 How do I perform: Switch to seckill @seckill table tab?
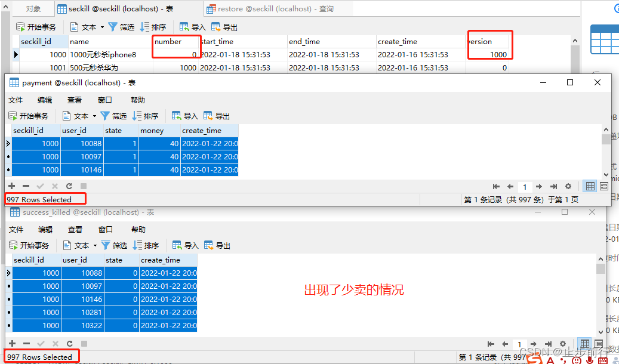pyautogui.click(x=115, y=9)
